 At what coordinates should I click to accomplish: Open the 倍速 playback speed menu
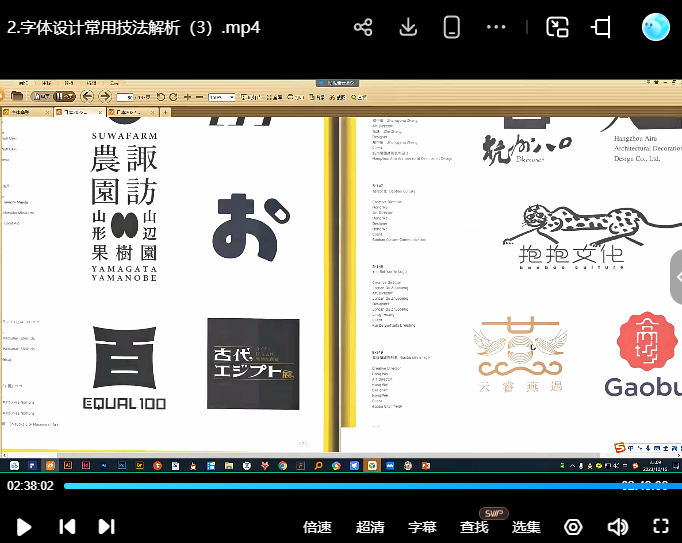pyautogui.click(x=317, y=527)
